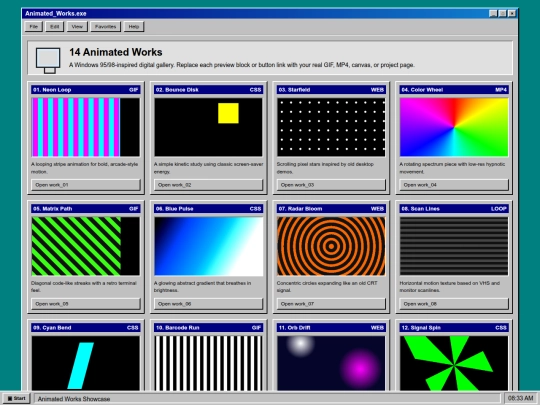Image resolution: width=540 pixels, height=405 pixels.
Task: Click the 07. Radar Bloom title
Action: pyautogui.click(x=300, y=209)
